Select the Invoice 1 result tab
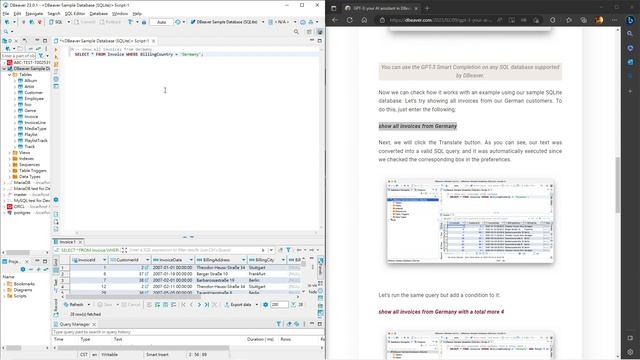 pos(67,242)
